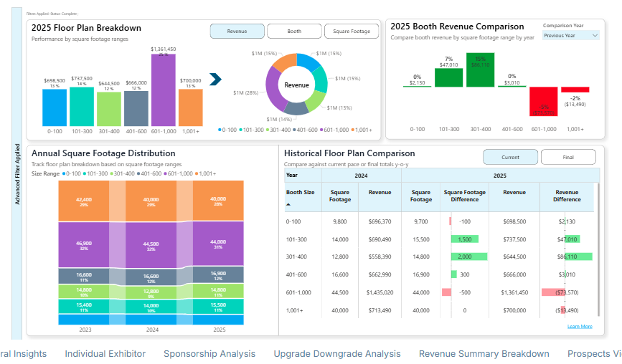Click the Booth Size sort arrow
Screen dimensions: 622x364
coord(289,204)
